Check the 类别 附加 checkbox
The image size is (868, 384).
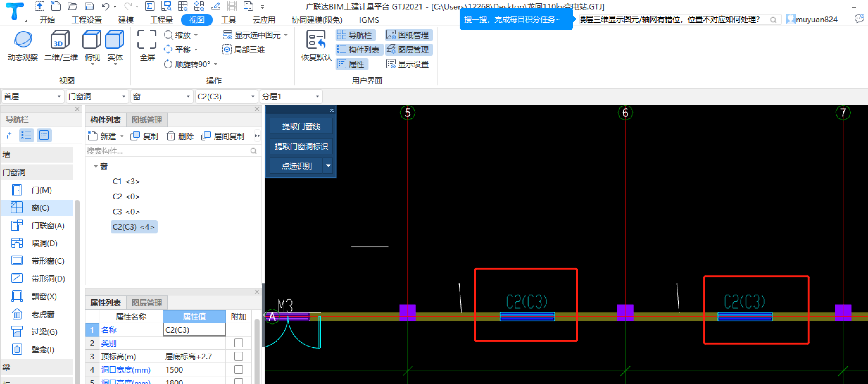[x=239, y=343]
